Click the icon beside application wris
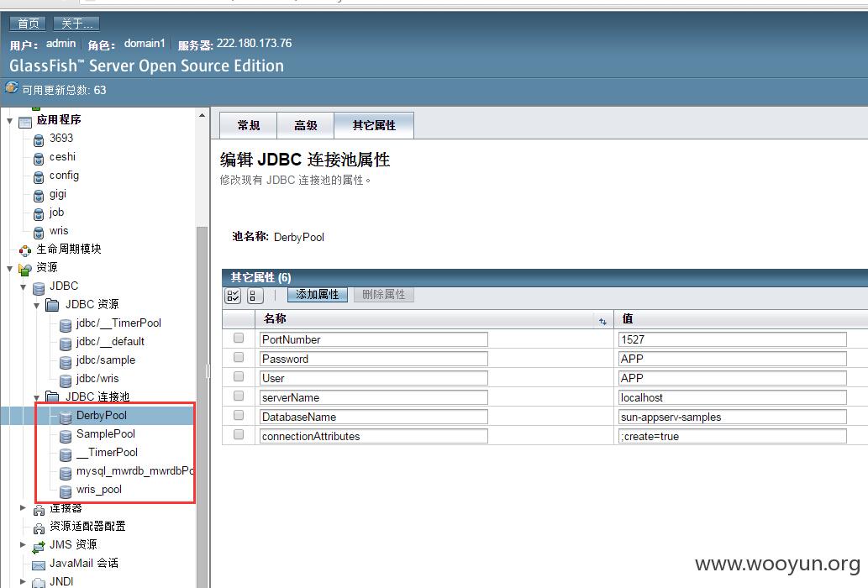The width and height of the screenshot is (868, 588). point(38,233)
